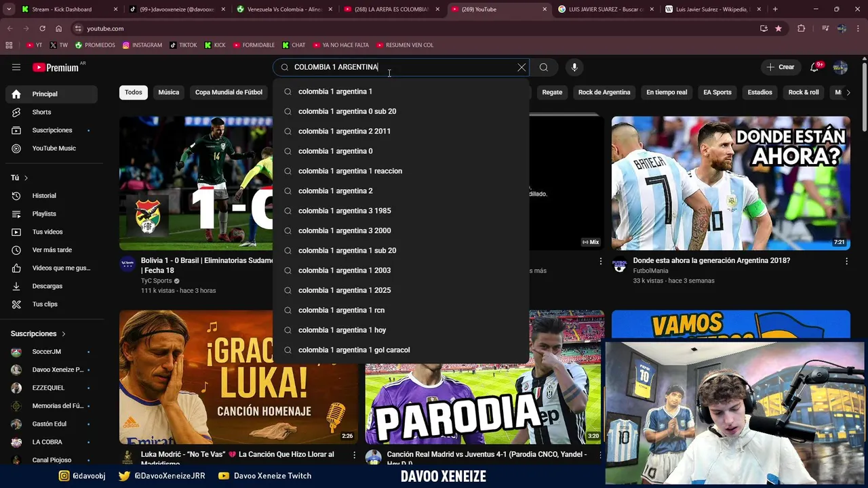868x488 pixels.
Task: Select the Copa Mundial de Fútbol chip
Action: (x=229, y=92)
